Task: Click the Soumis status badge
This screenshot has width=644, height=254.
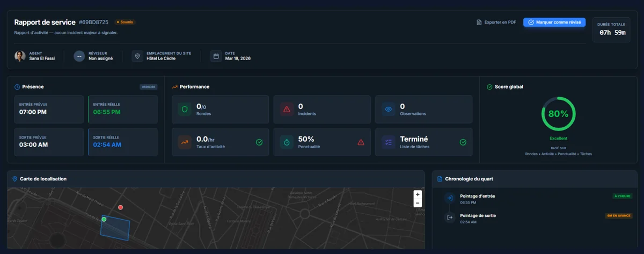Action: click(125, 22)
